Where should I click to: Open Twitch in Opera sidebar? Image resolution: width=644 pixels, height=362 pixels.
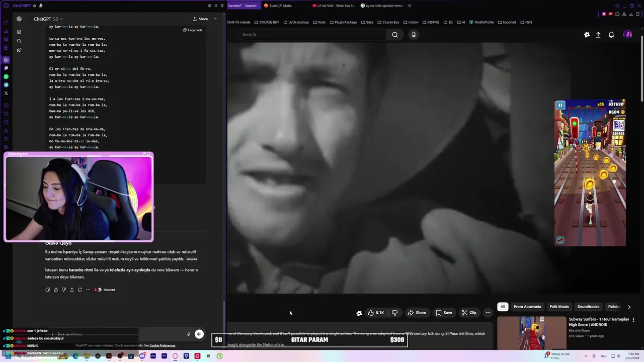6,68
